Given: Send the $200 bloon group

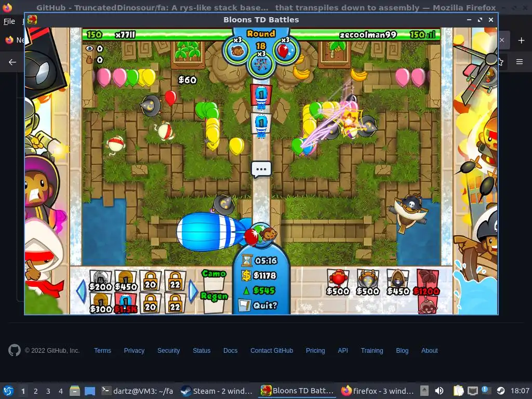Looking at the screenshot, I should coord(100,280).
